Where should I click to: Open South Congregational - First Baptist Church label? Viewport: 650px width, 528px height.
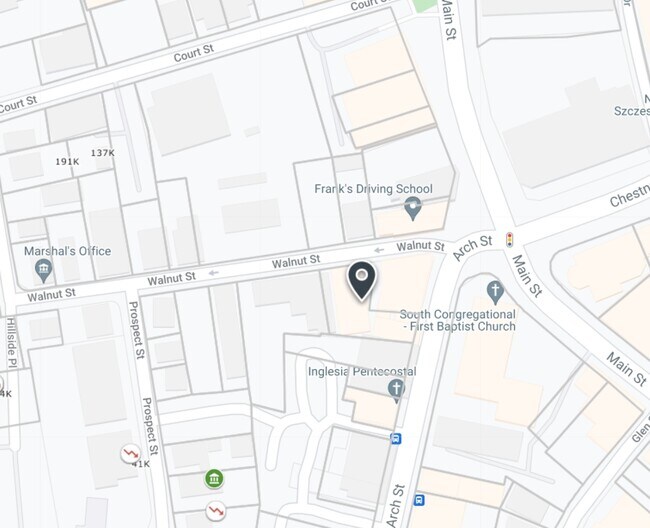click(458, 320)
